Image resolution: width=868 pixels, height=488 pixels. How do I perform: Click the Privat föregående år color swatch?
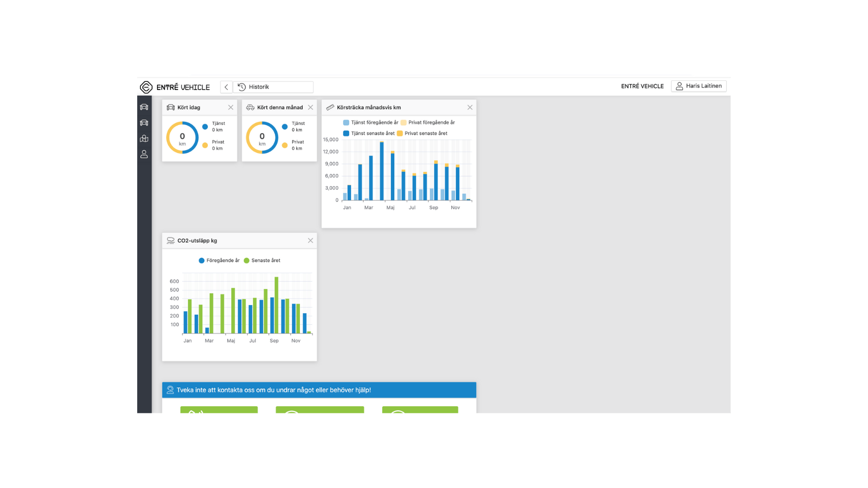pos(404,123)
